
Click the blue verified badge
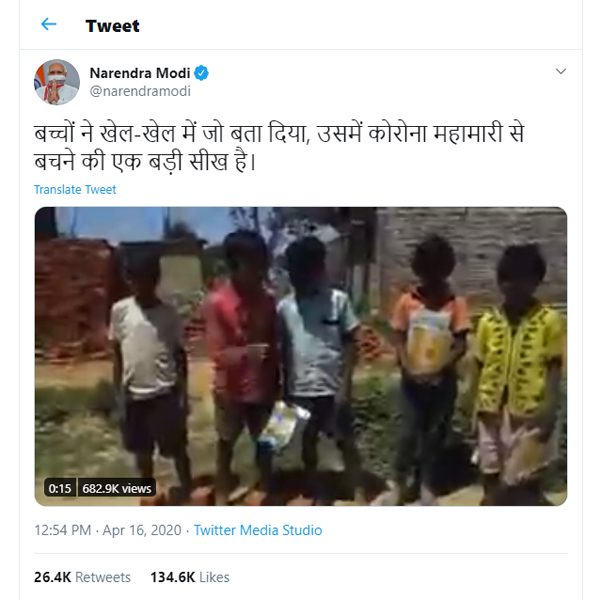pyautogui.click(x=202, y=74)
